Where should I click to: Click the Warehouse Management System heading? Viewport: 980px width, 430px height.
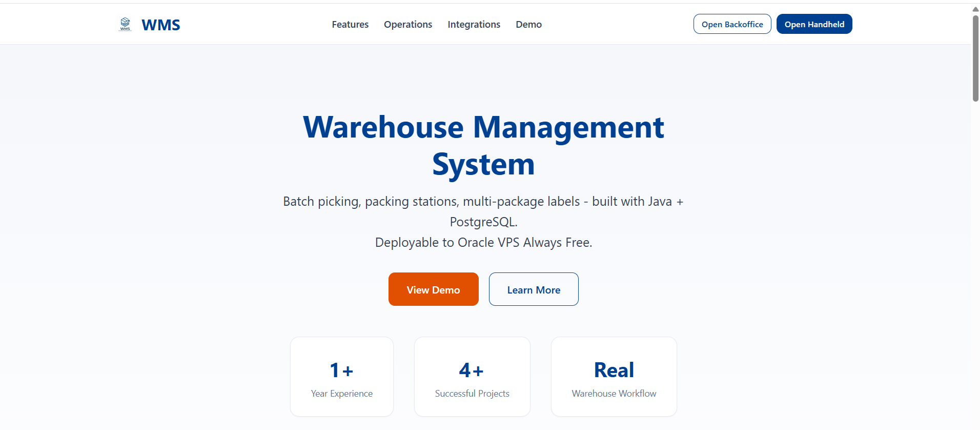pos(483,146)
